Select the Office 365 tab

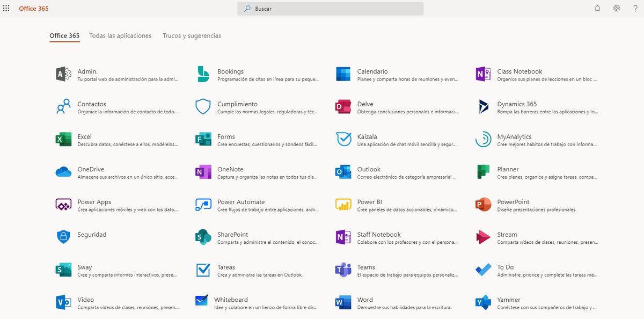tap(64, 35)
